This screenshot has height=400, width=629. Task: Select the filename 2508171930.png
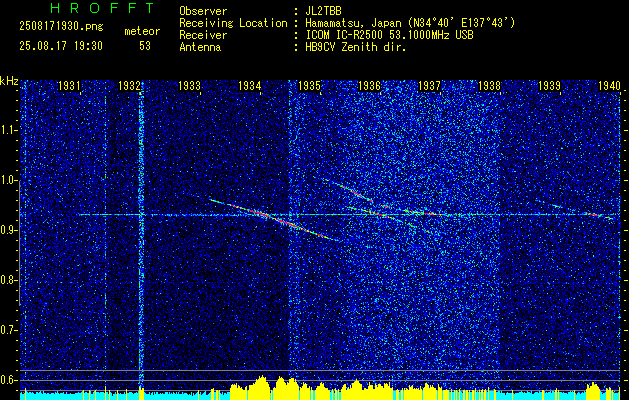tap(61, 27)
